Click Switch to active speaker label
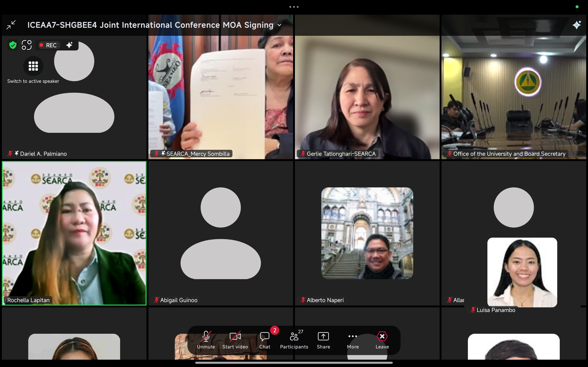The width and height of the screenshot is (588, 367). pos(33,81)
